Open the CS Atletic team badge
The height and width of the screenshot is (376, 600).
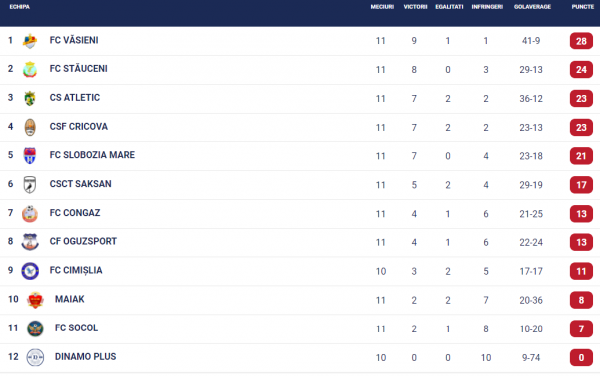point(30,98)
